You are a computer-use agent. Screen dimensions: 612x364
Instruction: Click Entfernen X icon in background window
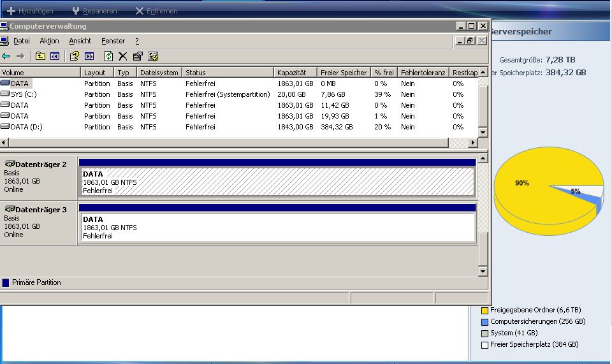pos(140,11)
